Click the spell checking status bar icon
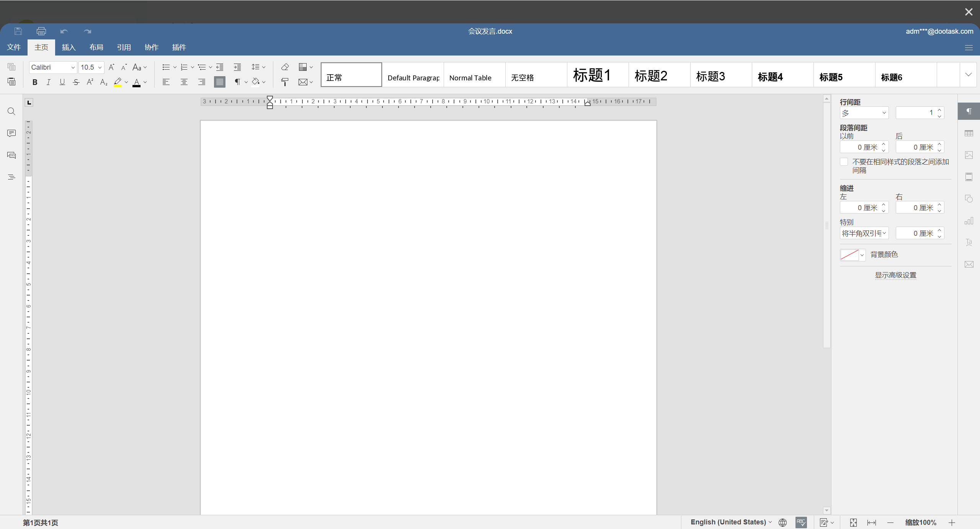Image resolution: width=980 pixels, height=529 pixels. tap(801, 522)
